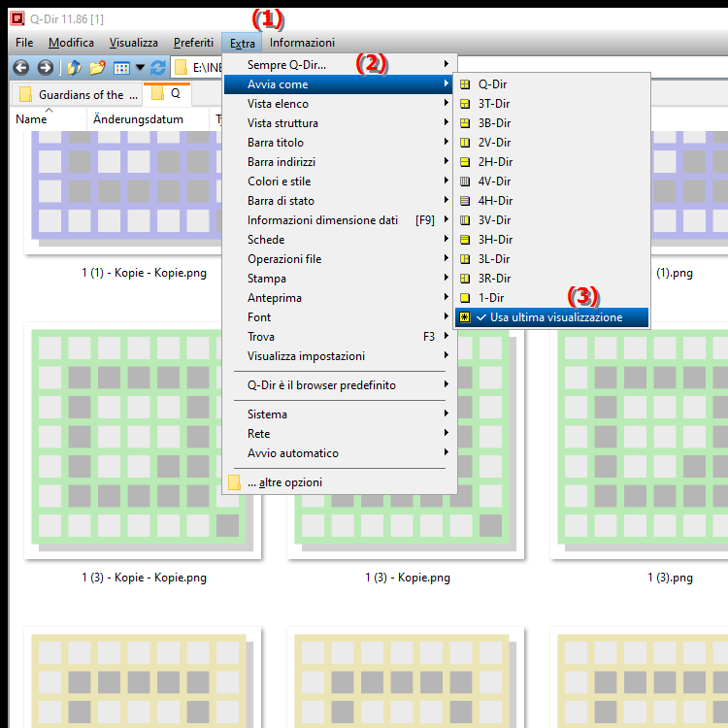Image resolution: width=728 pixels, height=728 pixels.
Task: Open the Font menu entry
Action: tap(341, 317)
